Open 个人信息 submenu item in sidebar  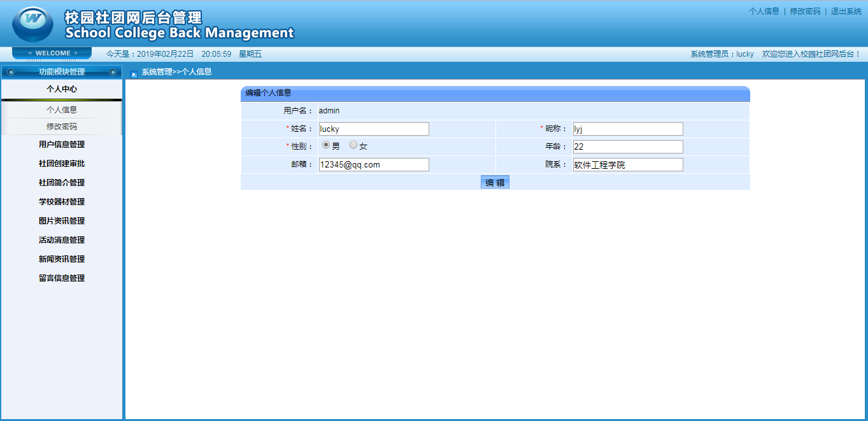pyautogui.click(x=62, y=110)
